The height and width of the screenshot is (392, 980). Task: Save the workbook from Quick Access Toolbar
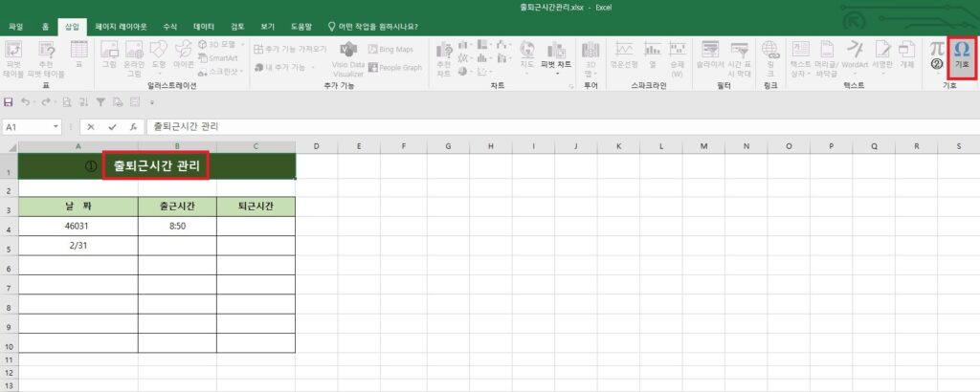pyautogui.click(x=9, y=101)
